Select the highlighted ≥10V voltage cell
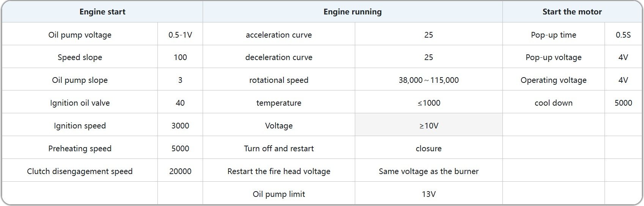Image resolution: width=644 pixels, height=206 pixels. [428, 126]
